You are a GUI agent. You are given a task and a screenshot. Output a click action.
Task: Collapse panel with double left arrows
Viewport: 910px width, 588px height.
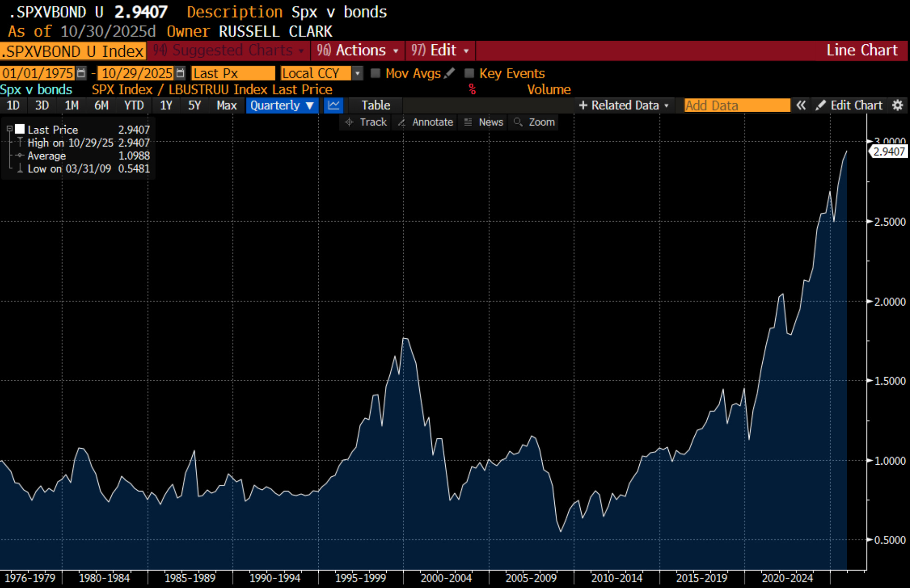pyautogui.click(x=801, y=105)
